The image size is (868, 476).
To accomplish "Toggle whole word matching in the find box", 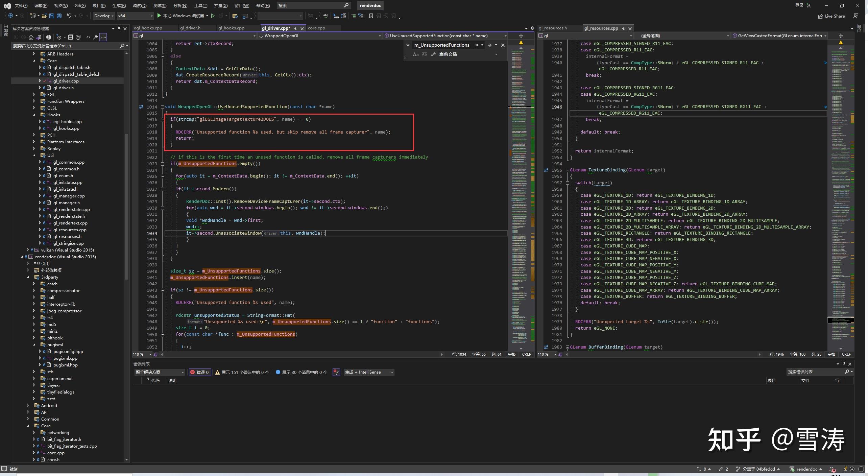I will click(x=425, y=54).
